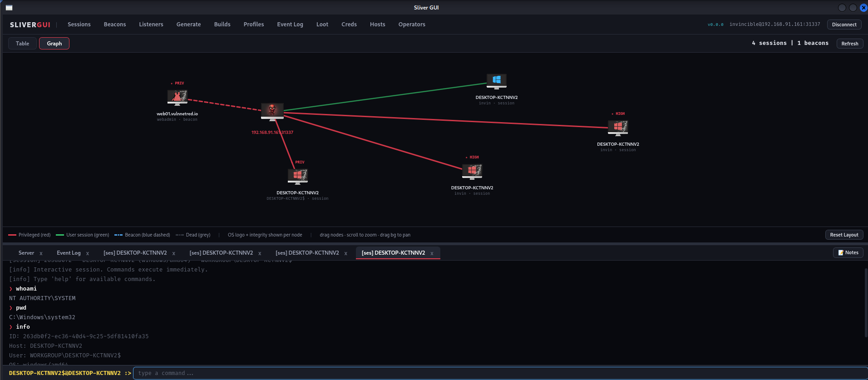Switch to Table view
Image resolution: width=868 pixels, height=380 pixels.
click(x=22, y=44)
